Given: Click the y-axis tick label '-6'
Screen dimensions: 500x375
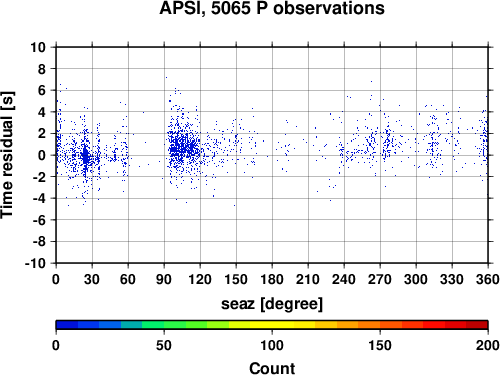Looking at the screenshot, I should coord(39,220).
